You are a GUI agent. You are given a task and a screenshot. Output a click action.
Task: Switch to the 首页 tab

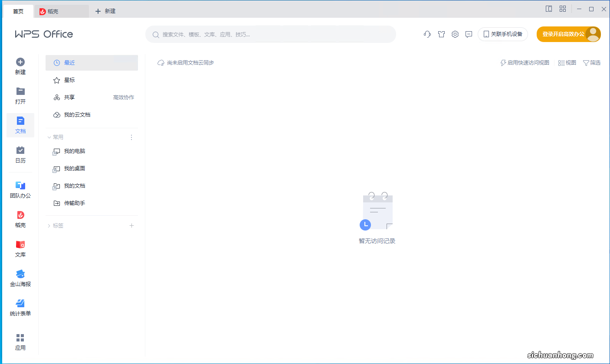point(18,11)
